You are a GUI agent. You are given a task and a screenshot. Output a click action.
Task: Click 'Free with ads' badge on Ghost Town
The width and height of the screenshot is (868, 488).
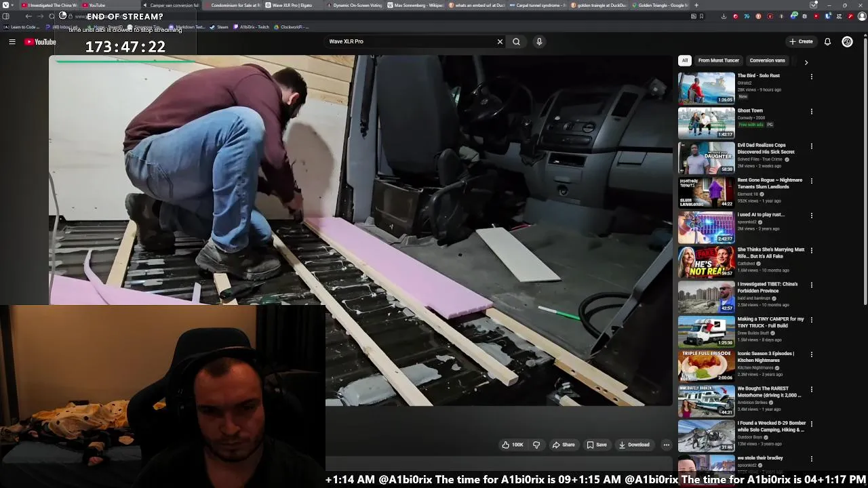tap(750, 125)
